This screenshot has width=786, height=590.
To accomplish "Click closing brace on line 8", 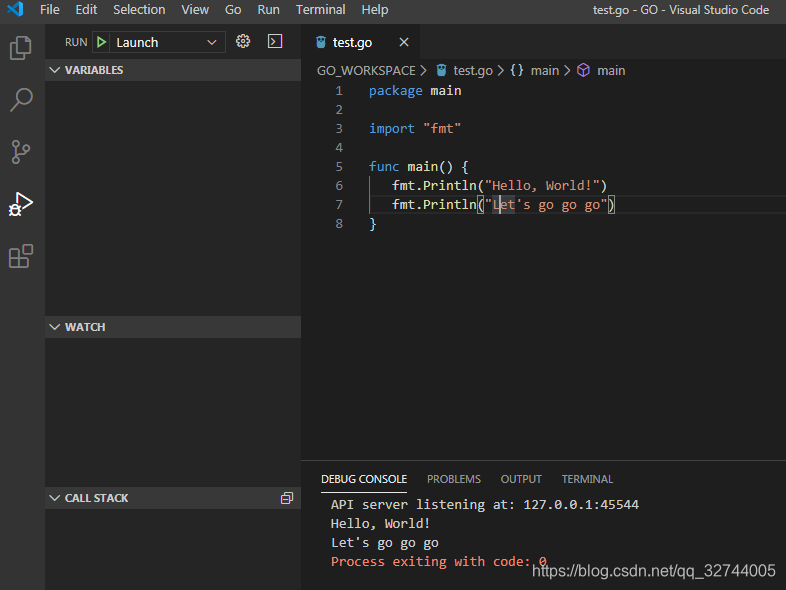I will tap(372, 224).
